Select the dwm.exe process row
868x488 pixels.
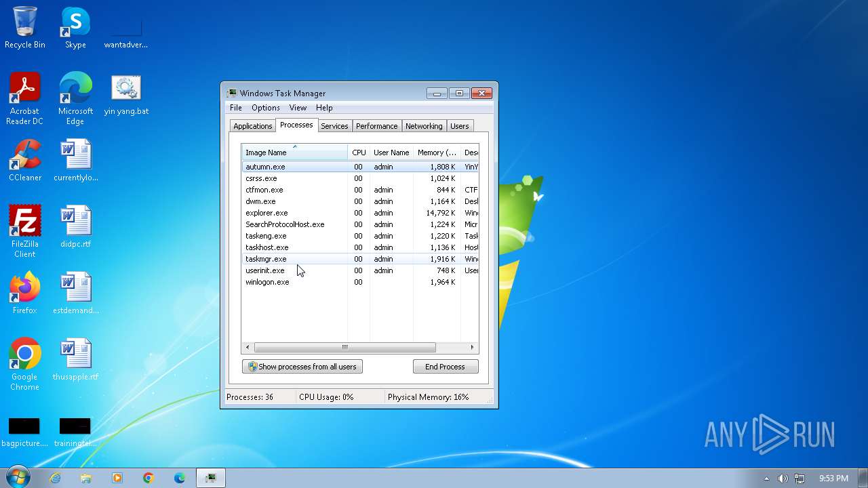tap(360, 201)
